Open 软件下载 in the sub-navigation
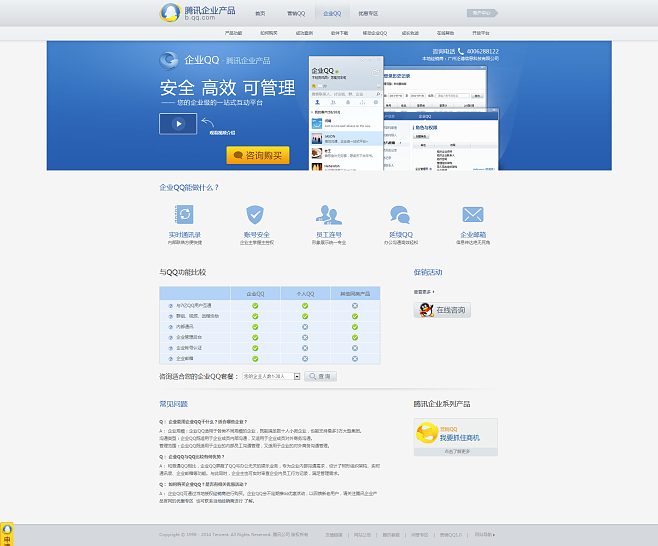This screenshot has width=658, height=546. pyautogui.click(x=339, y=33)
